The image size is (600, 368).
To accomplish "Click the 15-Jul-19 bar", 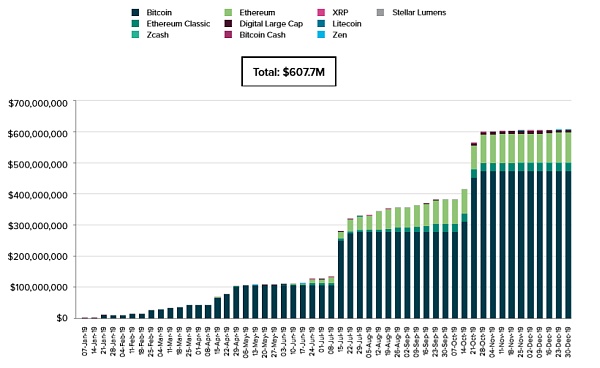I will pos(341,275).
